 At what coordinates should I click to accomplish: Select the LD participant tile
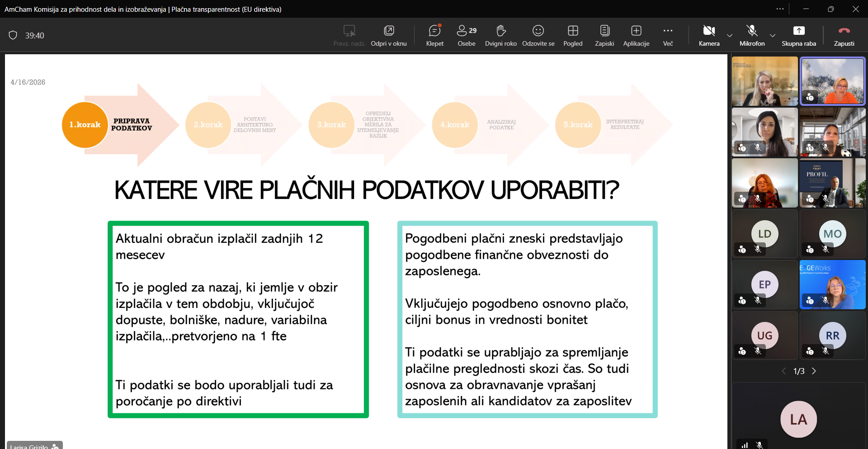click(764, 234)
